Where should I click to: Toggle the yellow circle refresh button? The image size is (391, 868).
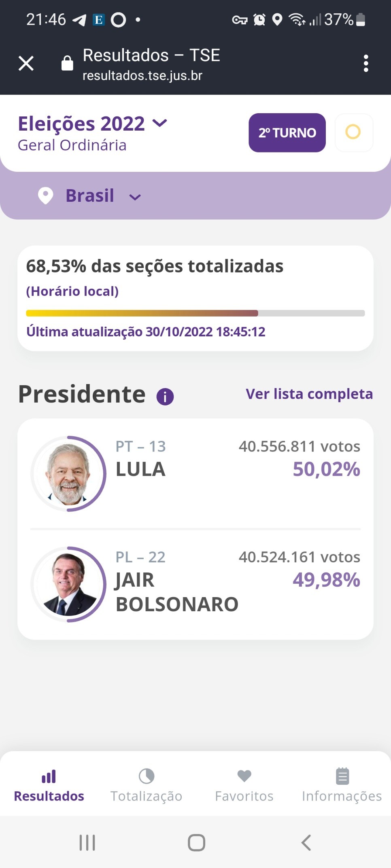point(353,132)
